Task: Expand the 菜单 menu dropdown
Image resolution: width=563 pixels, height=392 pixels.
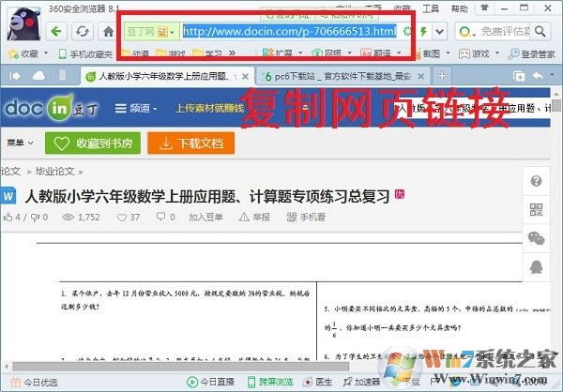Action: pyautogui.click(x=20, y=143)
